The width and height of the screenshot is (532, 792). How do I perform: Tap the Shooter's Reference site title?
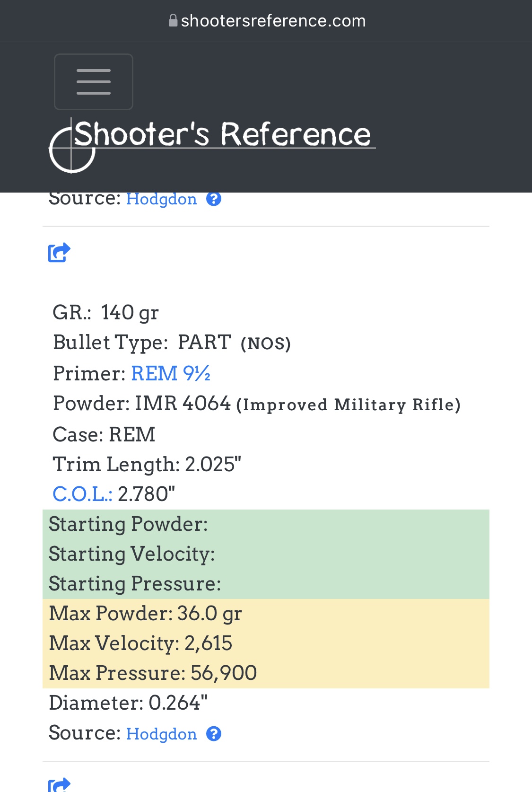click(222, 134)
